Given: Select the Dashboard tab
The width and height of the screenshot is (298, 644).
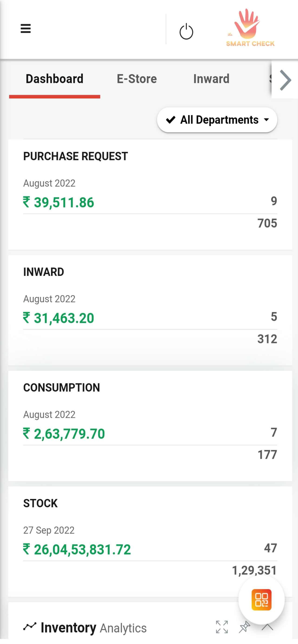Looking at the screenshot, I should (55, 79).
